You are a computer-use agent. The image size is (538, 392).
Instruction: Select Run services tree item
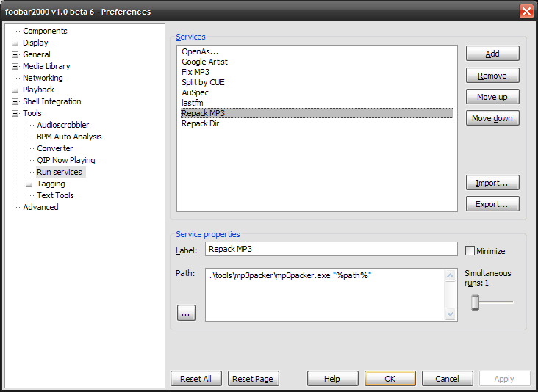coord(60,172)
